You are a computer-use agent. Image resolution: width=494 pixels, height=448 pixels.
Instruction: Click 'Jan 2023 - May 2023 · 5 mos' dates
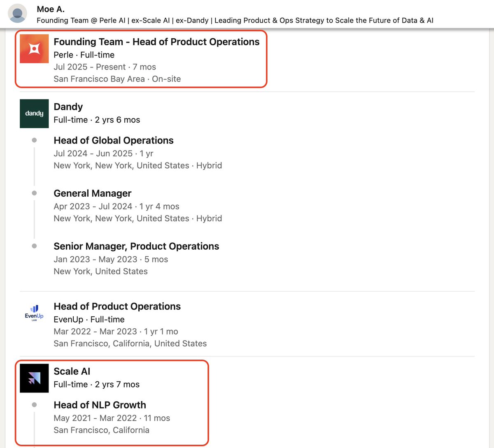coord(111,260)
